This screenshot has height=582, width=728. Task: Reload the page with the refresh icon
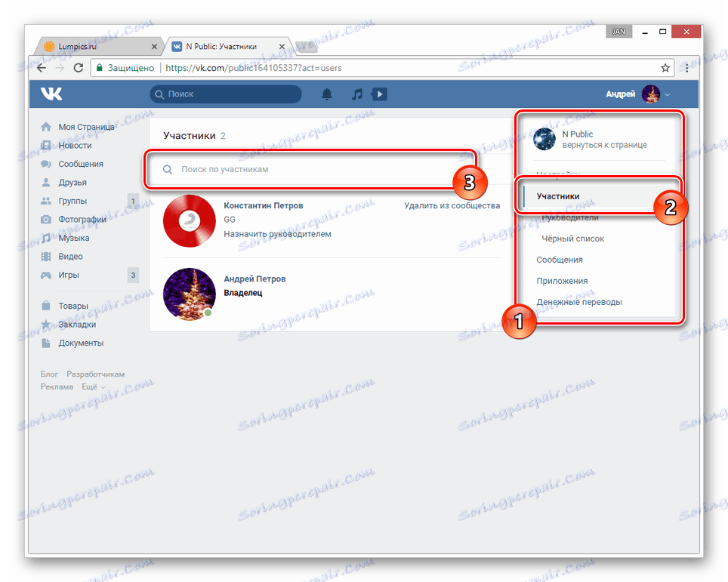tap(79, 68)
